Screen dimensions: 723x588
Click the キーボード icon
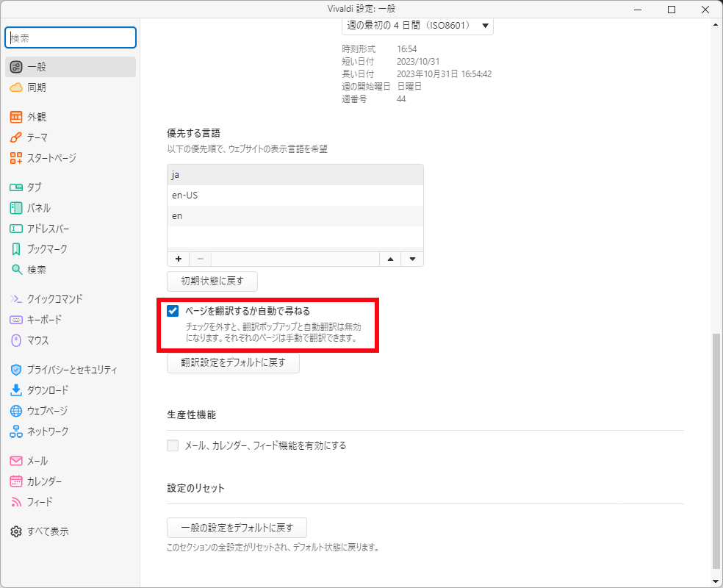16,320
